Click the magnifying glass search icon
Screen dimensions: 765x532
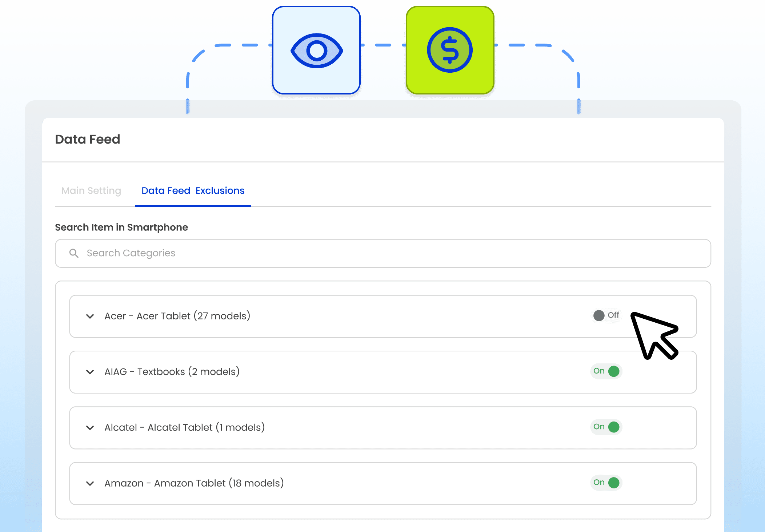(x=74, y=253)
